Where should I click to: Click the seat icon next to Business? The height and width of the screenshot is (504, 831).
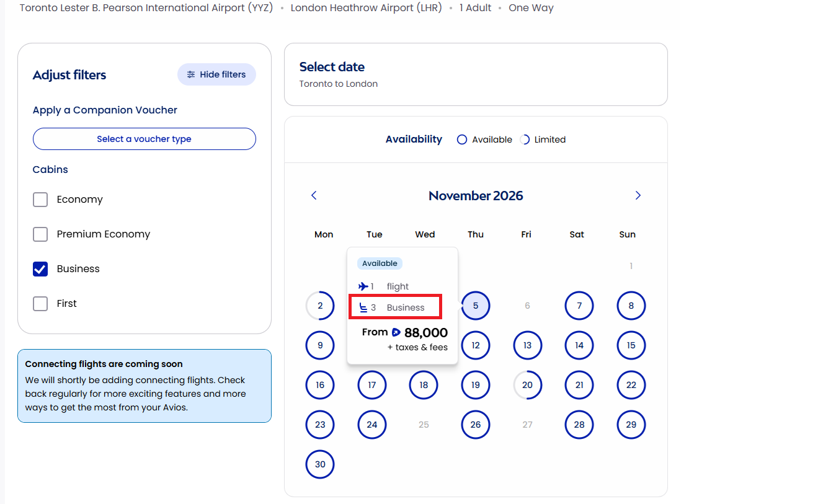(x=364, y=307)
